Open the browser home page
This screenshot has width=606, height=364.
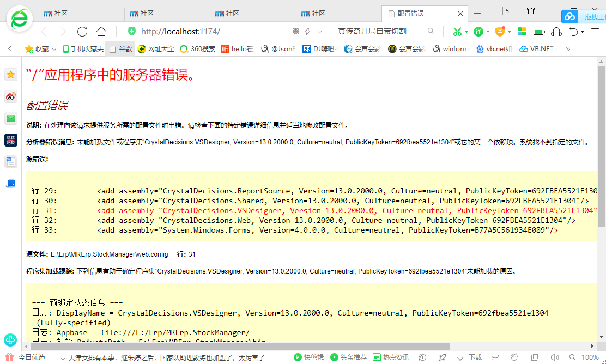pos(101,32)
